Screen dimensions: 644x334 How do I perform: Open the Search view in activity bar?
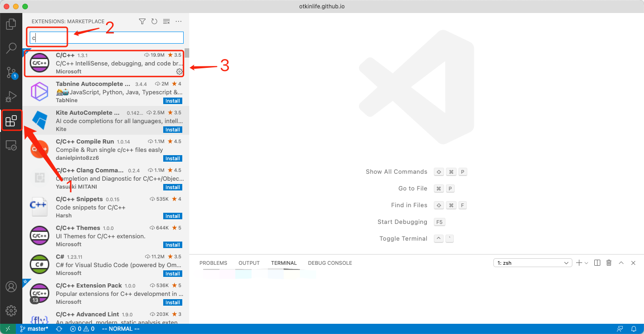tap(11, 48)
